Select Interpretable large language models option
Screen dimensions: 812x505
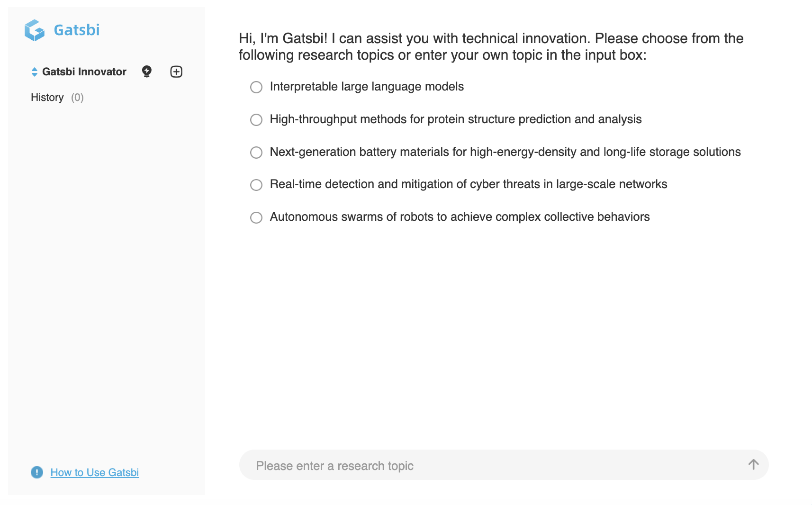tap(256, 87)
